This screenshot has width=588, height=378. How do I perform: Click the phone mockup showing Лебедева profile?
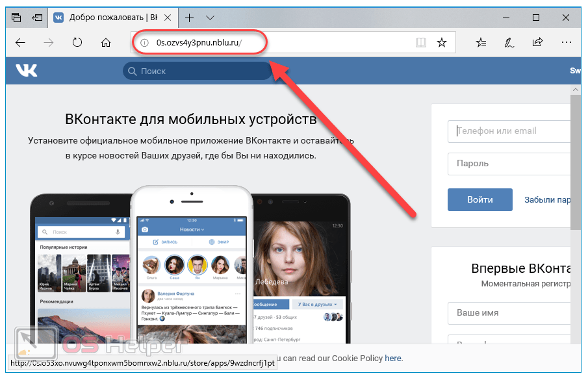point(301,269)
